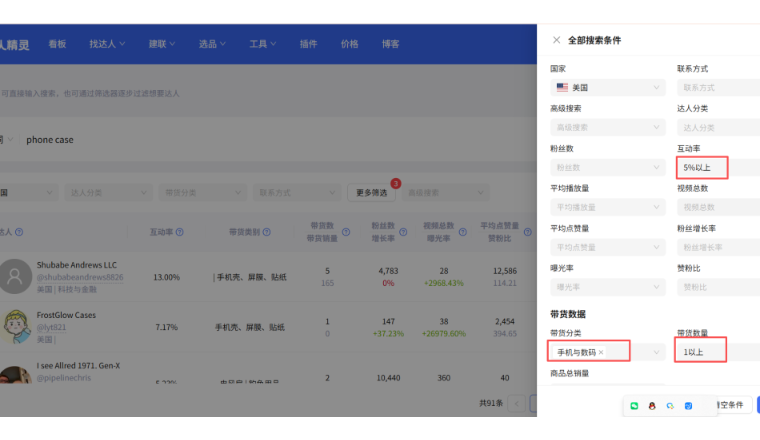The image size is (760, 440).
Task: Open the 博客 nav item
Action: pyautogui.click(x=391, y=44)
